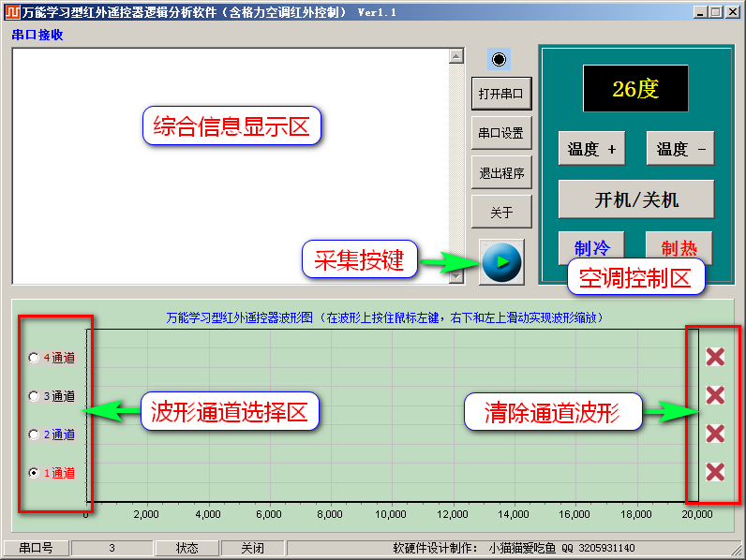Click the 20,000 axis label on chart
The image size is (746, 560).
pos(697,514)
